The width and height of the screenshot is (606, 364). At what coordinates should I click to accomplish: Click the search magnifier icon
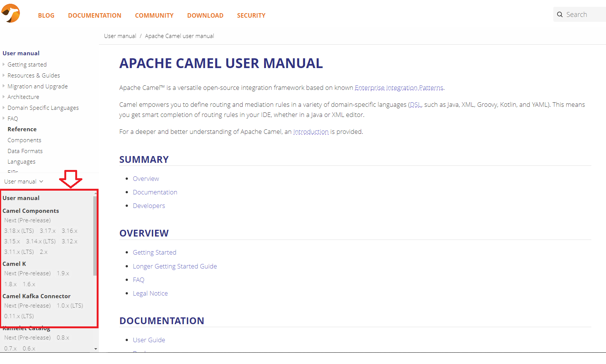pos(560,15)
